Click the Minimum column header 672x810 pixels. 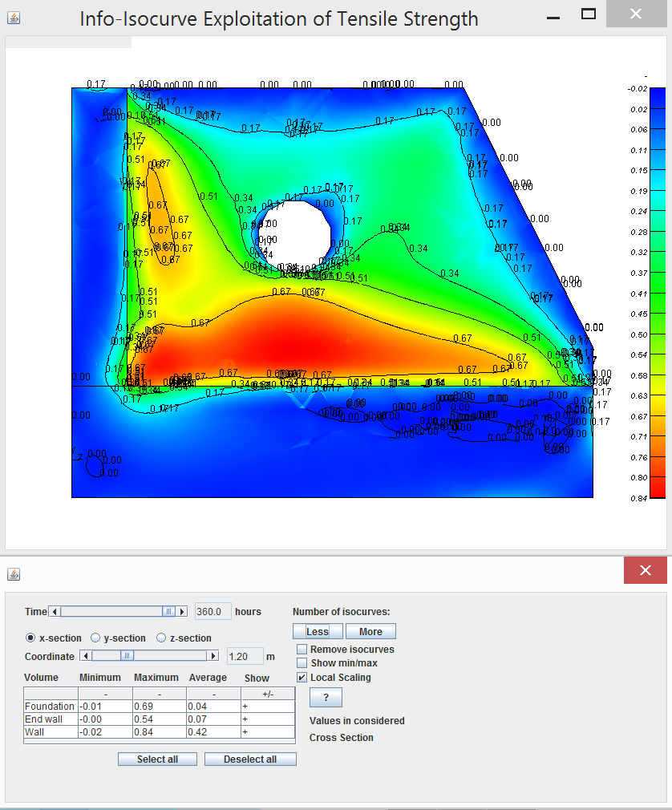(x=100, y=677)
